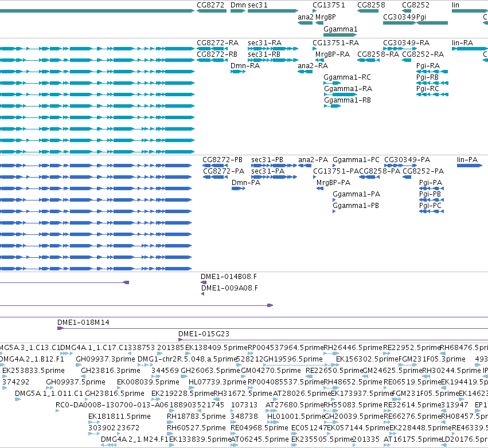Click transcript sec31-RA
488x448 pixels.
pos(265,43)
